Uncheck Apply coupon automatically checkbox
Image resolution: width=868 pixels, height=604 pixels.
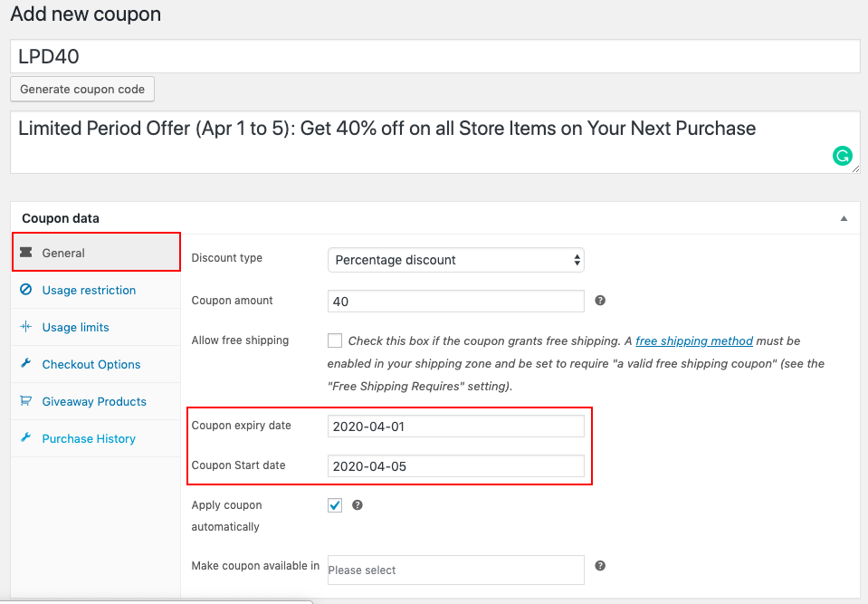coord(335,505)
